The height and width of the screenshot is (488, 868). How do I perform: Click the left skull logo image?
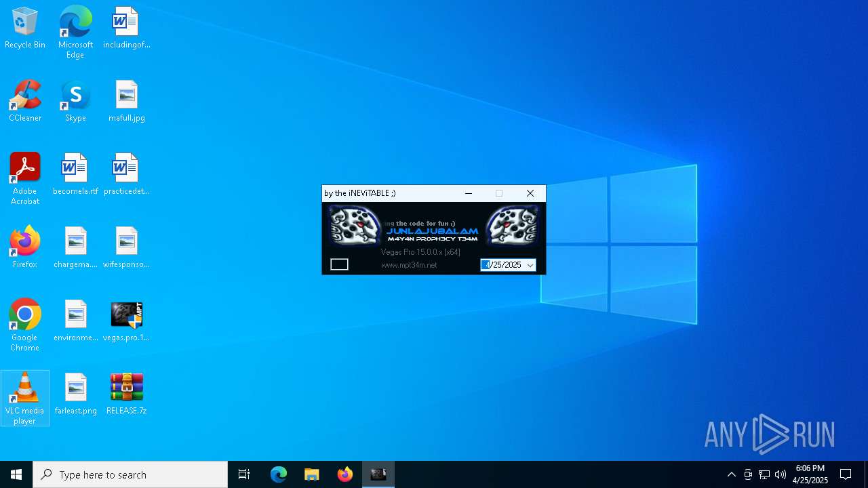click(x=355, y=225)
